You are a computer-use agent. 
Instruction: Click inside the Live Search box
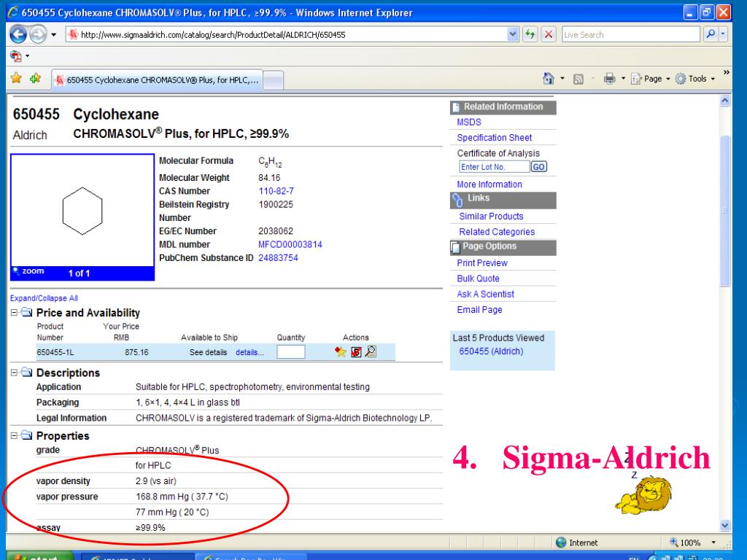coord(630,34)
